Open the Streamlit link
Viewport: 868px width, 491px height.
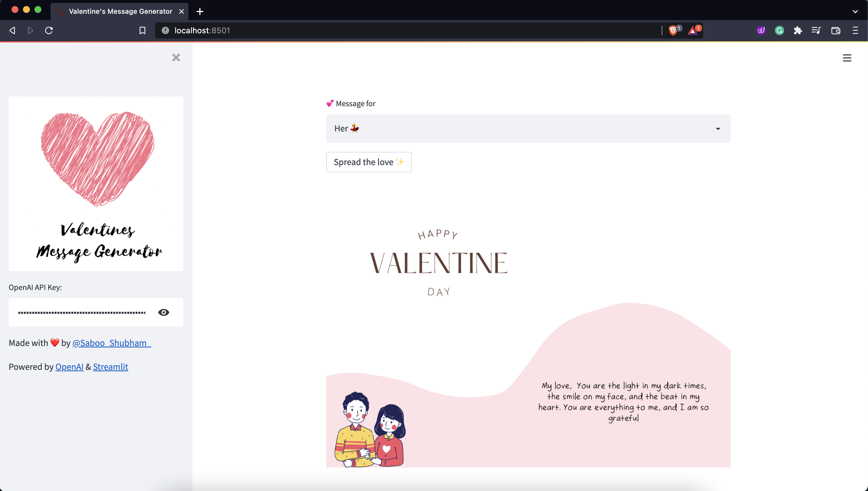[110, 367]
